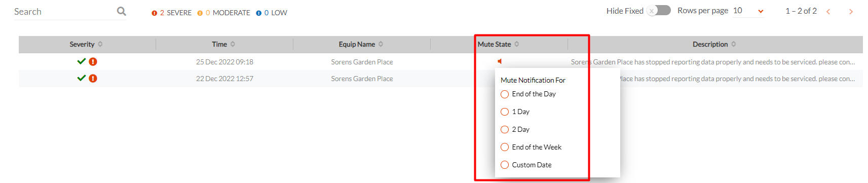
Task: Sort by Equip Name column arrows
Action: pos(381,44)
